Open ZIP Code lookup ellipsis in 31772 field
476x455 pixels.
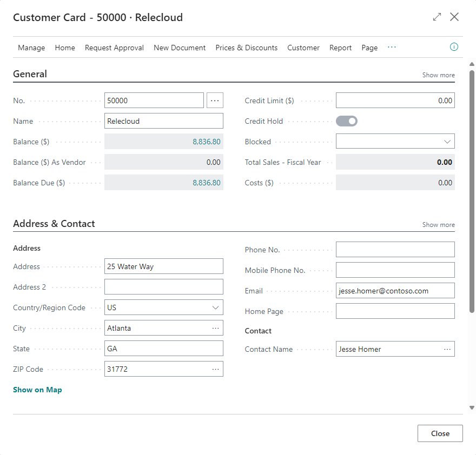click(215, 369)
